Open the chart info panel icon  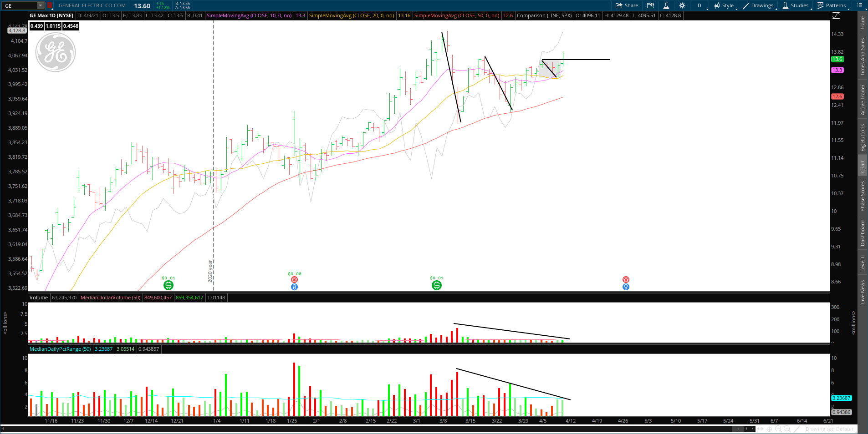(x=650, y=5)
